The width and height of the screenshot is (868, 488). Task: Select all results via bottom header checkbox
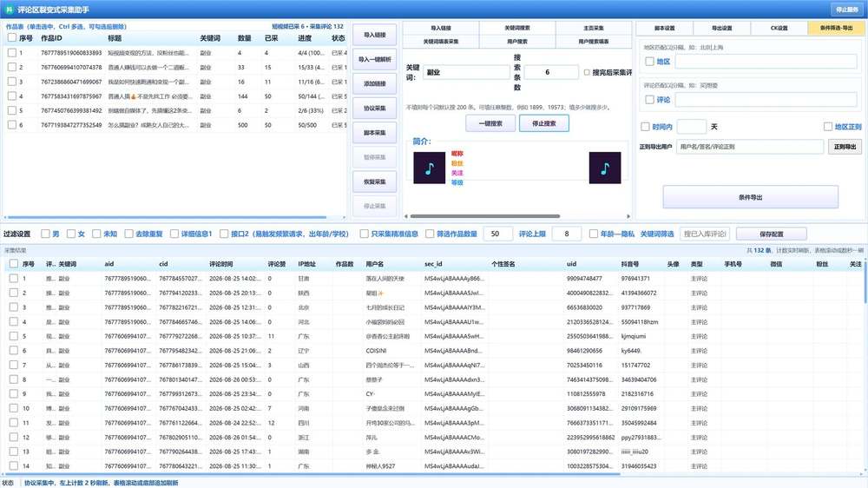[x=13, y=264]
